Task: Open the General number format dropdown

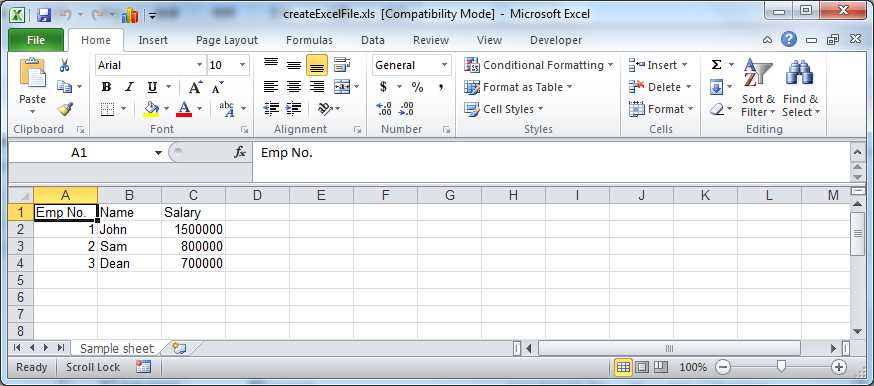Action: [x=444, y=65]
